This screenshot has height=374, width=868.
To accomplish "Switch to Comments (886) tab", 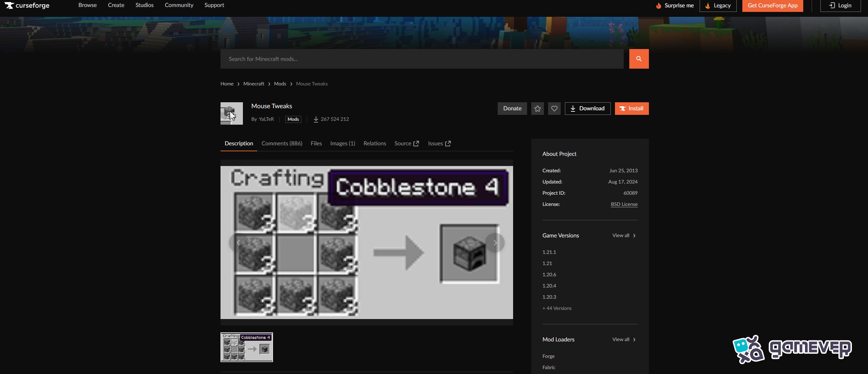I will (282, 144).
